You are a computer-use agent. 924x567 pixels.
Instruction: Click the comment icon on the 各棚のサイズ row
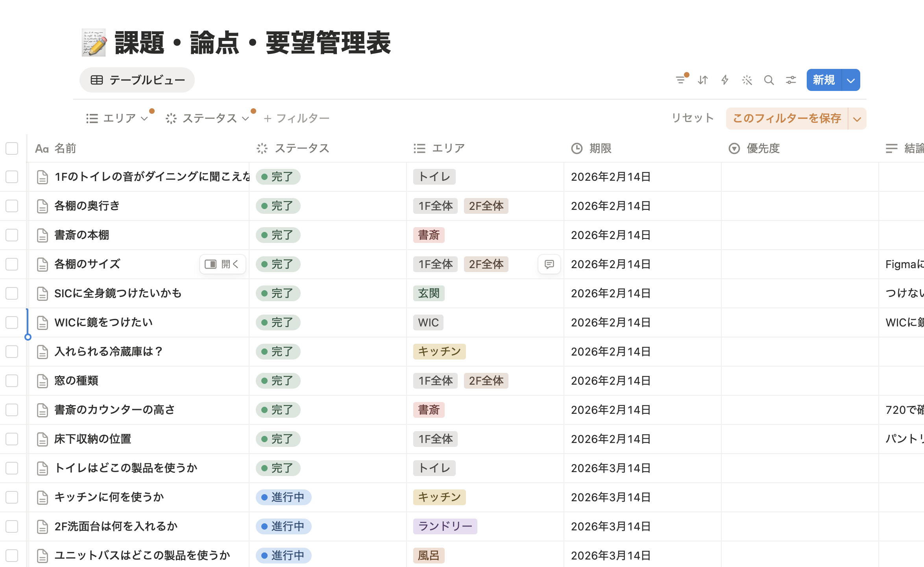point(549,264)
